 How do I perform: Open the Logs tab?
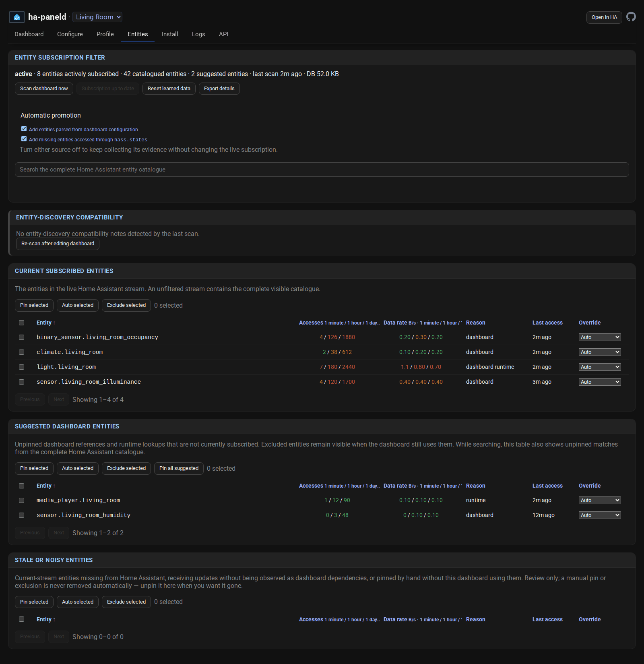click(198, 34)
